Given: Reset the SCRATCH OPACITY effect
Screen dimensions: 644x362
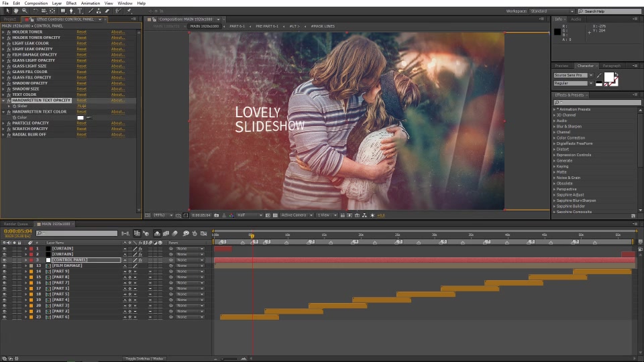Looking at the screenshot, I should pyautogui.click(x=81, y=129).
